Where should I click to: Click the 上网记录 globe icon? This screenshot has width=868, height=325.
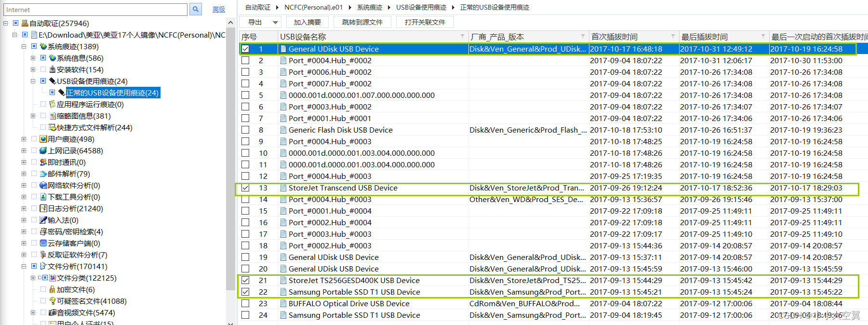[43, 150]
